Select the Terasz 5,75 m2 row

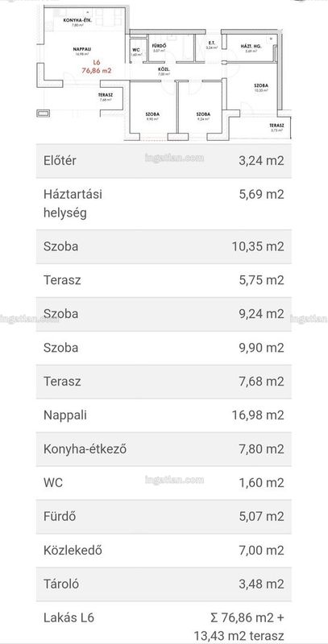[164, 280]
